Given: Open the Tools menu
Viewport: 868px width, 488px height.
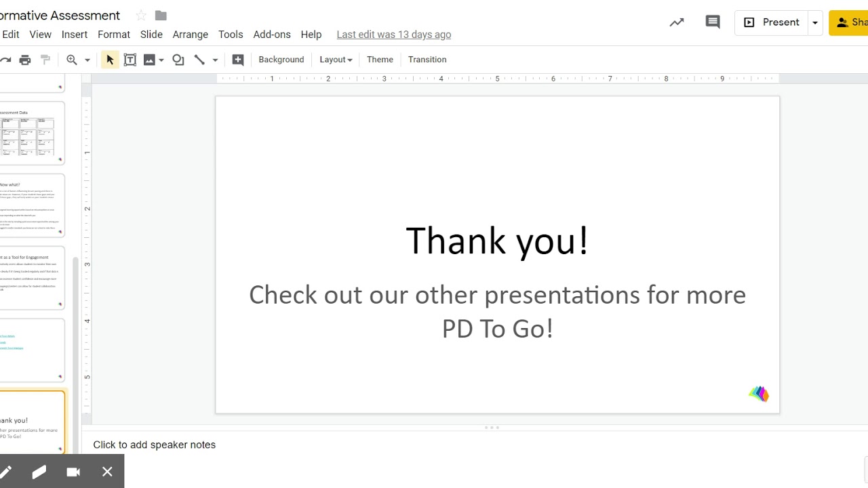Looking at the screenshot, I should coord(231,35).
